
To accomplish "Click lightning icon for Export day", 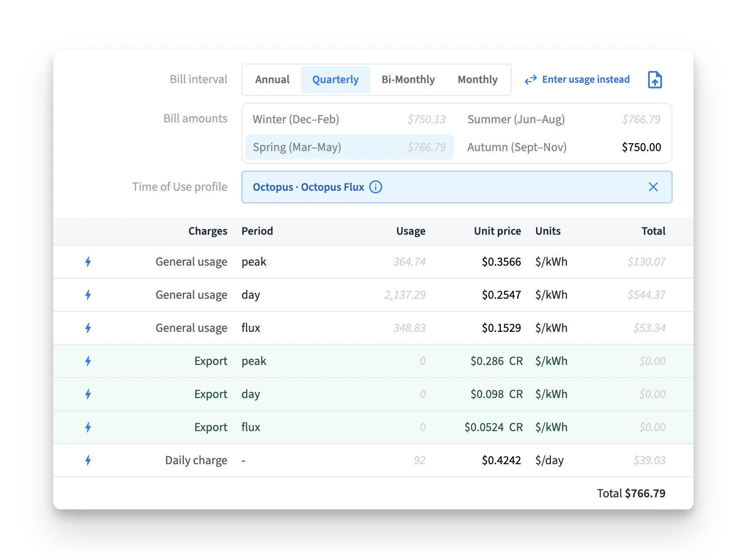I will [88, 394].
